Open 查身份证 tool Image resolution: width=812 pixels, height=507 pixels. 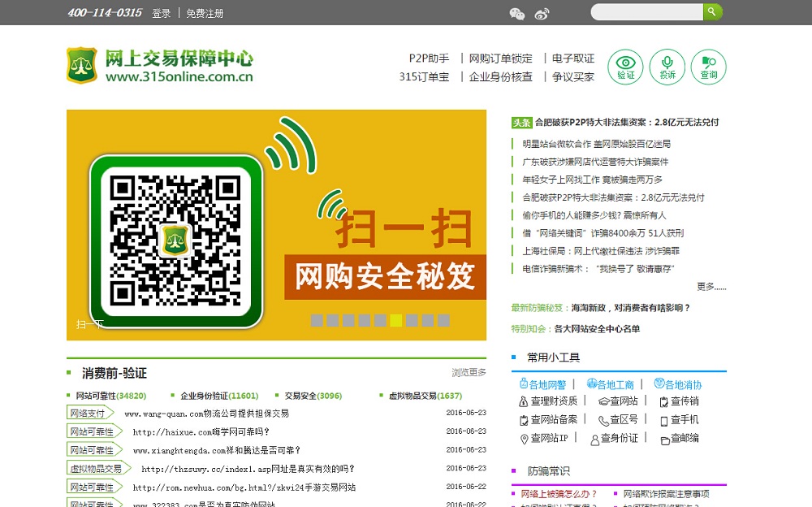click(614, 438)
